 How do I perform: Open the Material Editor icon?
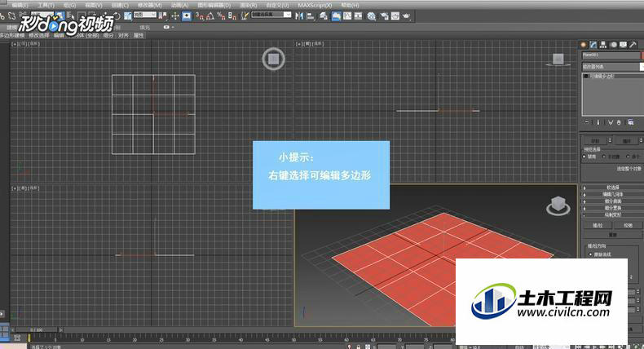[371, 16]
